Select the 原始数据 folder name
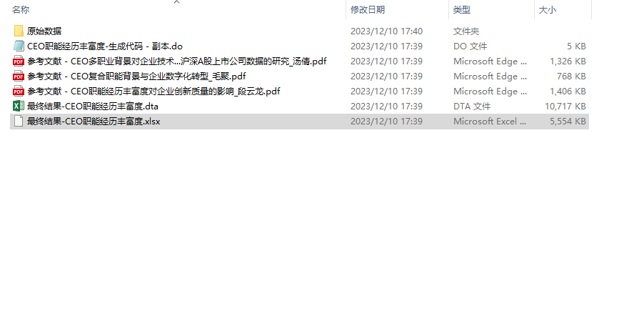 (x=44, y=31)
